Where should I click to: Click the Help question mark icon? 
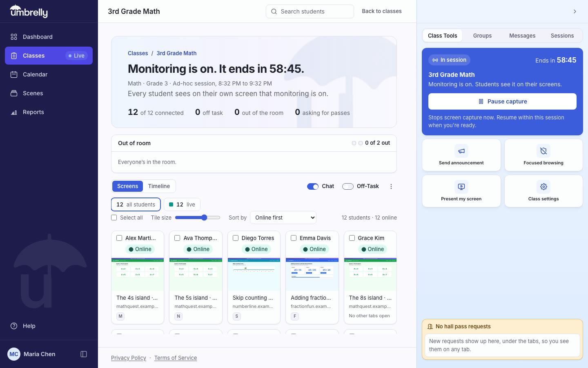[x=14, y=326]
